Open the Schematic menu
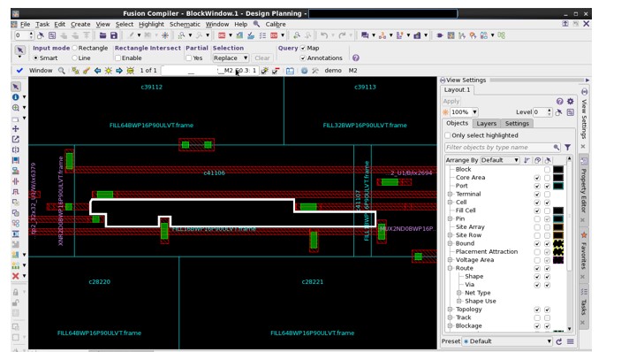 pyautogui.click(x=185, y=24)
